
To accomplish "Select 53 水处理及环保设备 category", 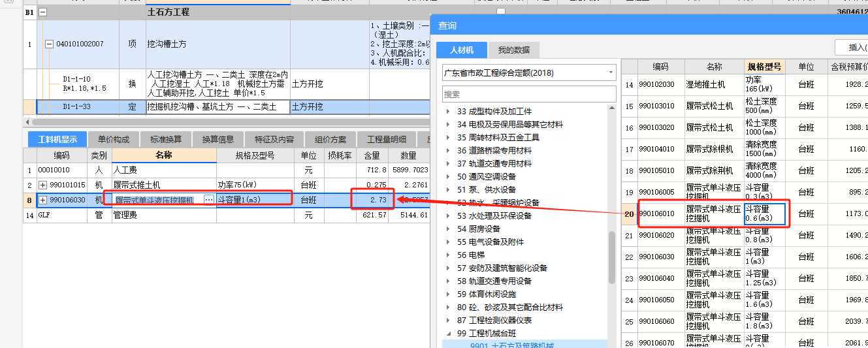I will pyautogui.click(x=494, y=215).
